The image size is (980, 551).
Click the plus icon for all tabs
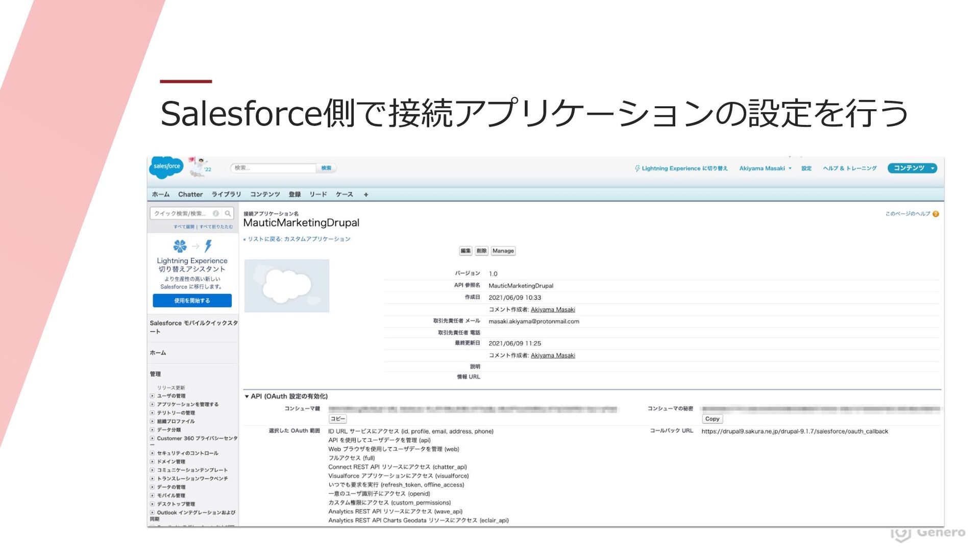366,194
